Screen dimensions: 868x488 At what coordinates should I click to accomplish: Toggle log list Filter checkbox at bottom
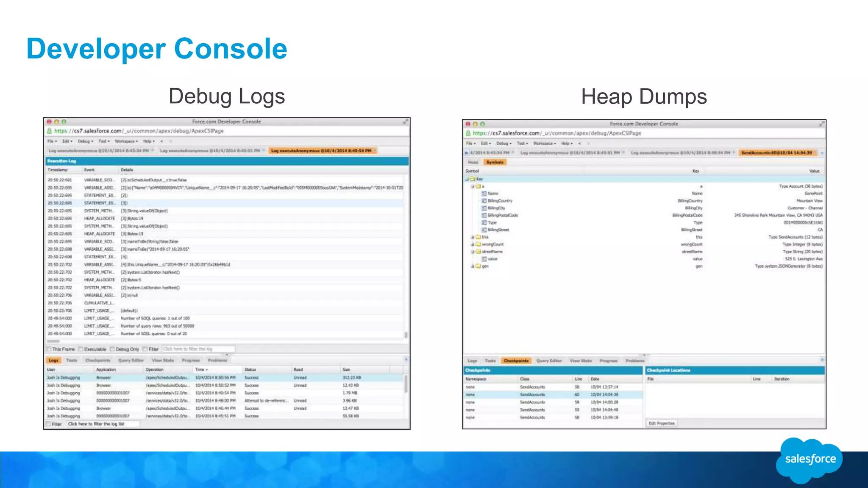49,424
